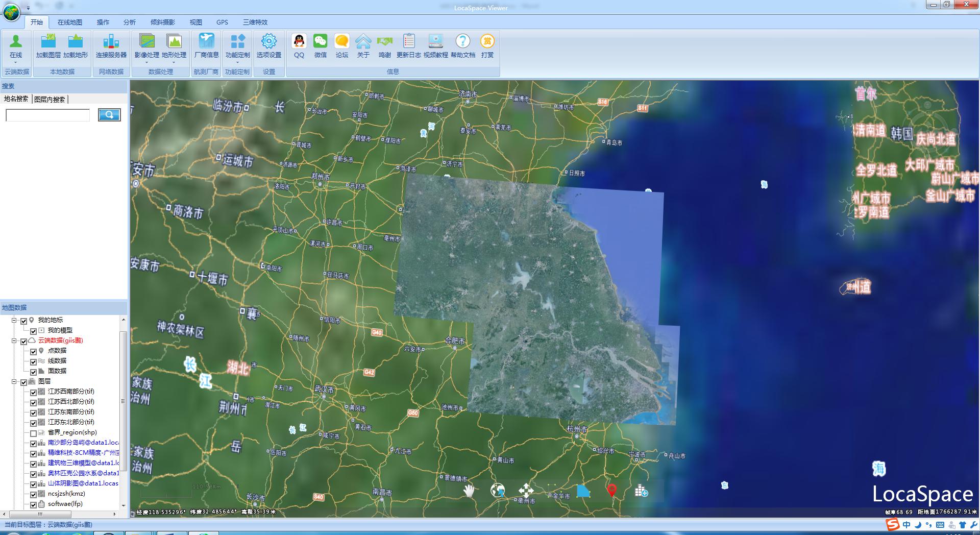Click the Sogou input method S icon
Image resolution: width=980 pixels, height=535 pixels.
892,524
